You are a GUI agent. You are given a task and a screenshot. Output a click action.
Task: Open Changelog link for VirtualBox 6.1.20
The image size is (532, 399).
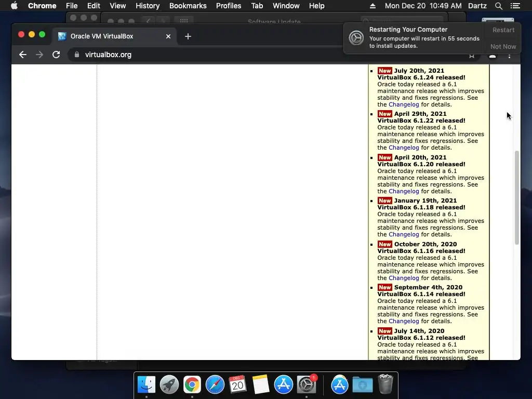tap(404, 191)
